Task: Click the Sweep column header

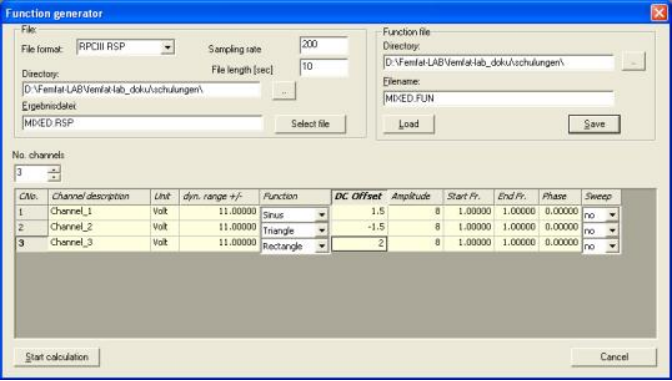Action: tap(601, 196)
